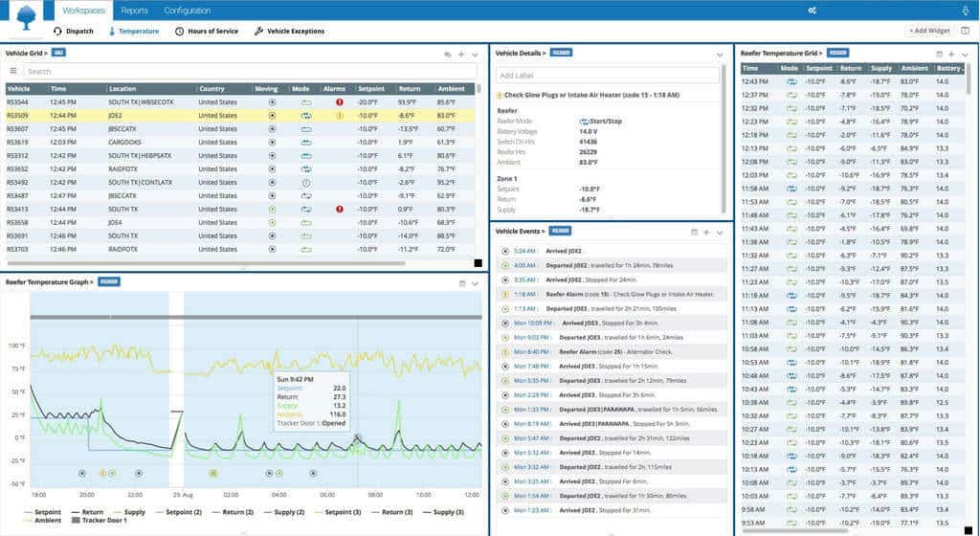Viewport: 980px width, 536px height.
Task: Click the mode icon for RS3492
Action: (x=305, y=183)
